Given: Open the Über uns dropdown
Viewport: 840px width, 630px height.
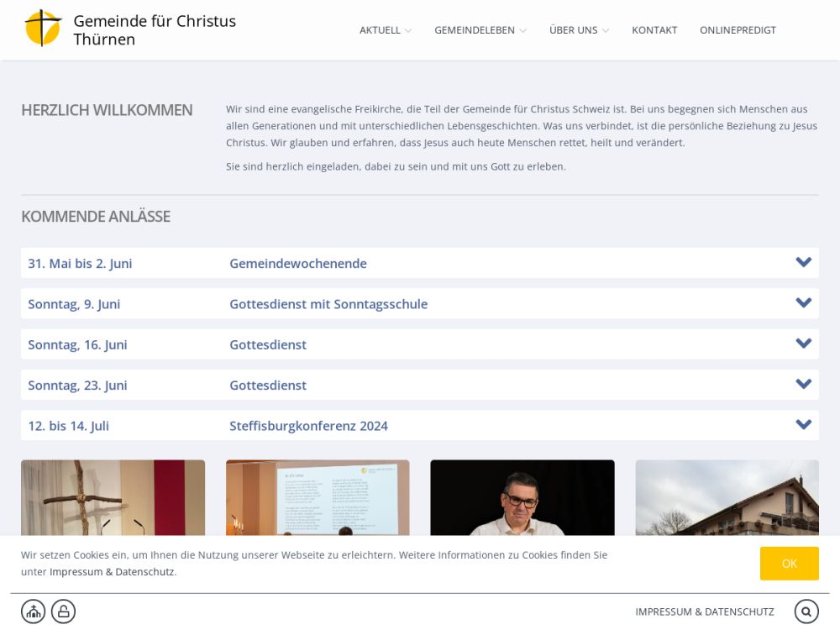Looking at the screenshot, I should pos(579,30).
